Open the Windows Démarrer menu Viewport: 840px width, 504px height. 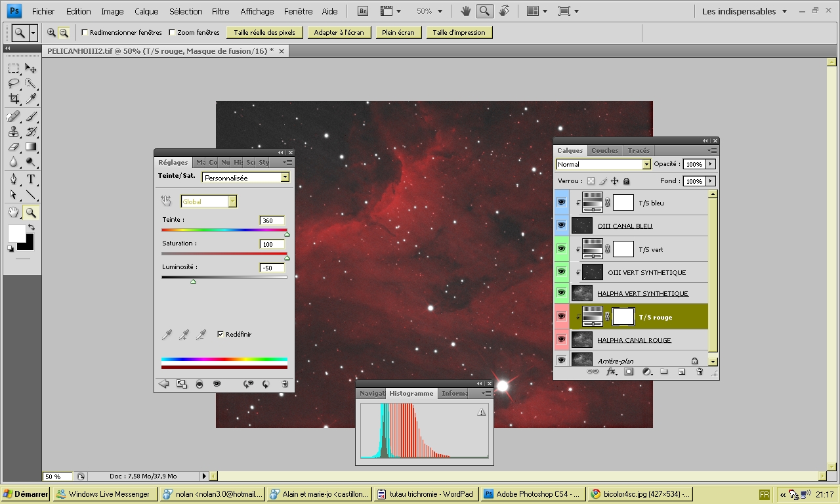(26, 494)
